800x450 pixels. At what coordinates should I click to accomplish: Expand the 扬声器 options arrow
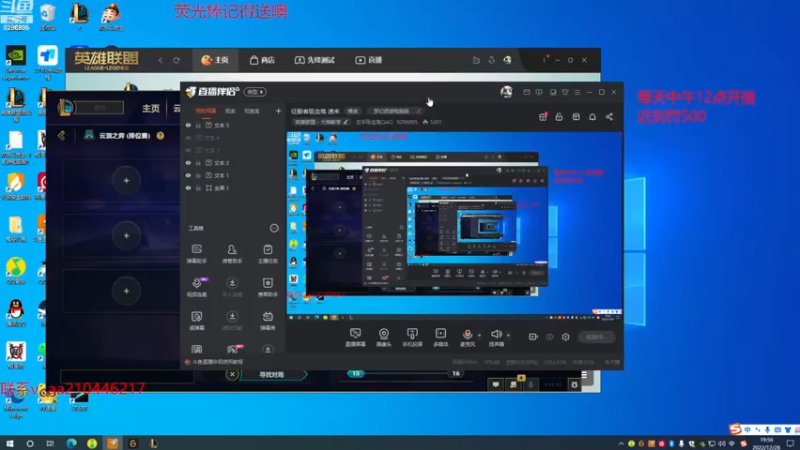508,335
